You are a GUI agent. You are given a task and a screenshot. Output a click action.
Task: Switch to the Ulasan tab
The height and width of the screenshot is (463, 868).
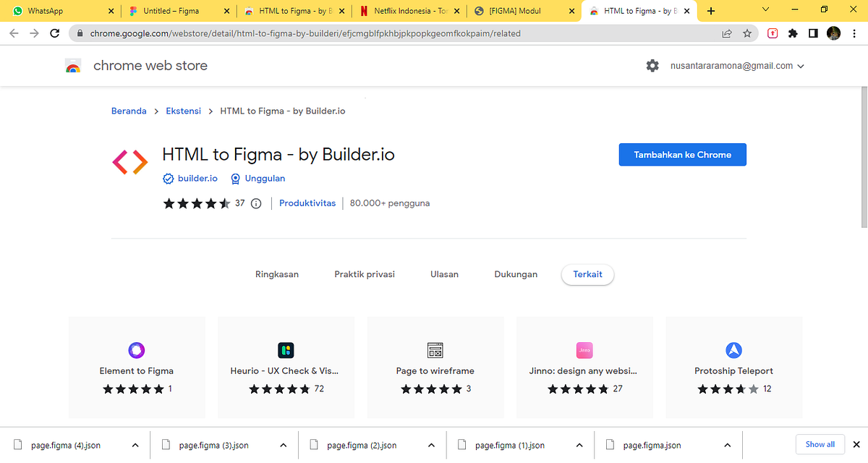pos(444,274)
